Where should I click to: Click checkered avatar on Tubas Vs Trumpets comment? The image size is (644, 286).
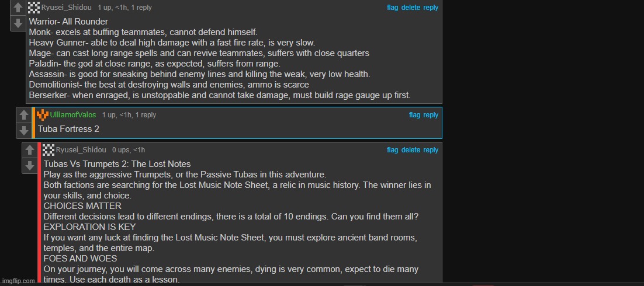tap(49, 150)
